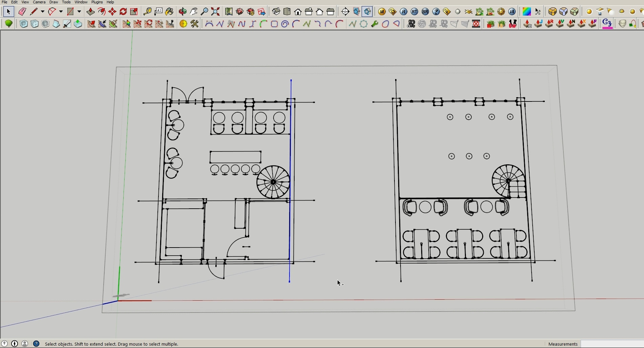Select the Move tool
The height and width of the screenshot is (348, 644).
[x=112, y=11]
